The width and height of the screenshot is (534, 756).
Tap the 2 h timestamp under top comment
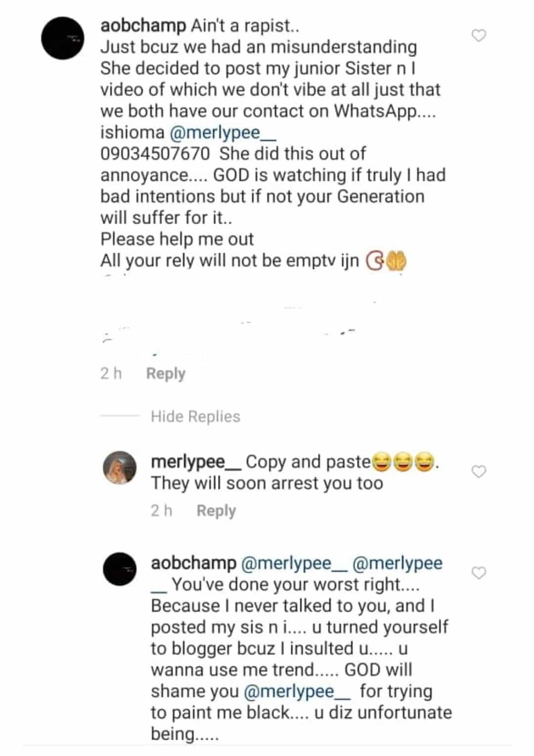111,374
